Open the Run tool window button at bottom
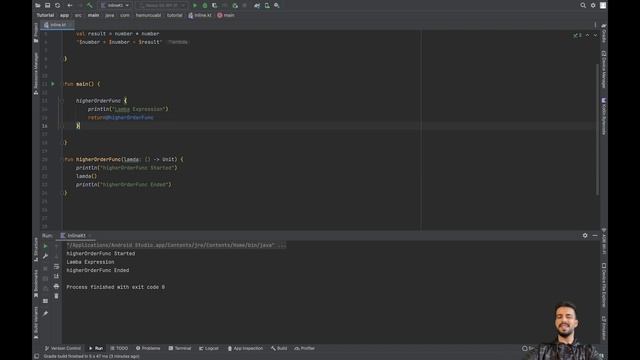640x360 pixels. click(96, 348)
